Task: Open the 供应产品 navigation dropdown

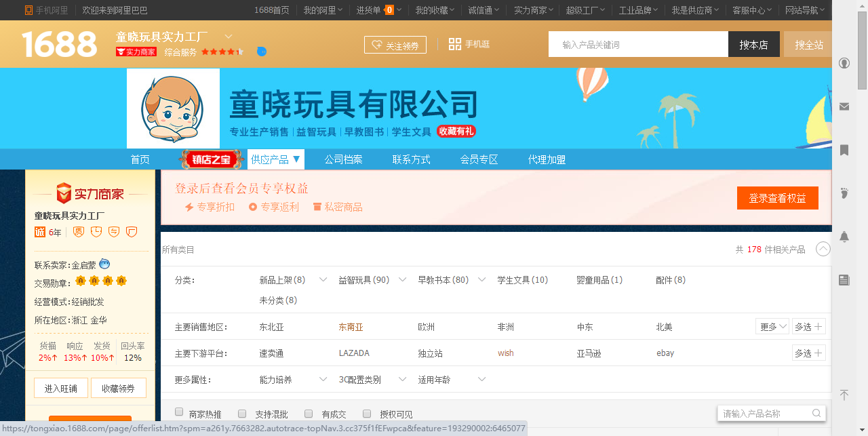Action: point(276,159)
